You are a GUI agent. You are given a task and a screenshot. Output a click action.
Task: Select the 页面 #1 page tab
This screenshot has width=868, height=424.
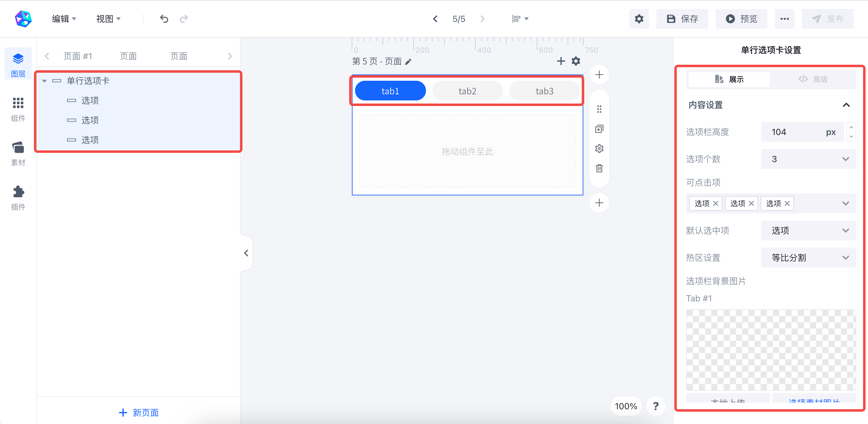78,56
